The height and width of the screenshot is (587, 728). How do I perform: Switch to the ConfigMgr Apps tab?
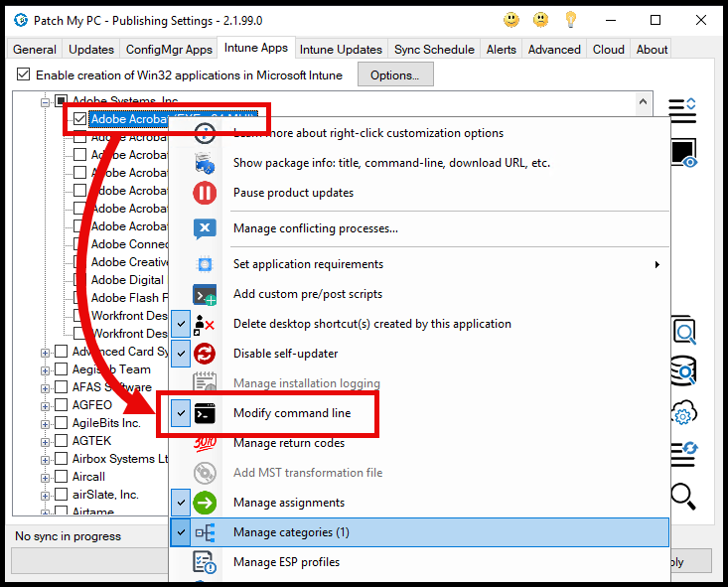(169, 50)
